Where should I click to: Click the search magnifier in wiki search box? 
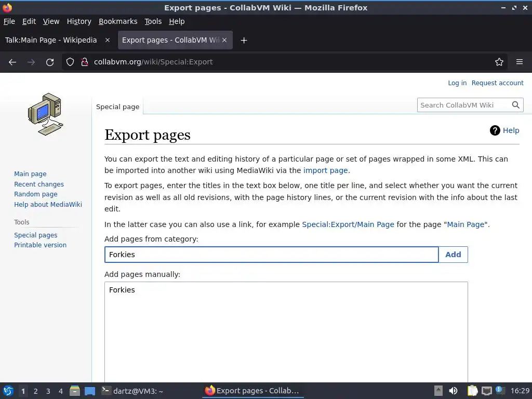tap(516, 105)
